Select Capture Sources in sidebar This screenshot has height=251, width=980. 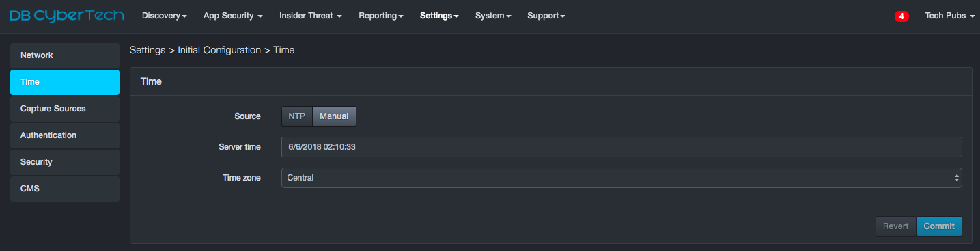coord(65,109)
